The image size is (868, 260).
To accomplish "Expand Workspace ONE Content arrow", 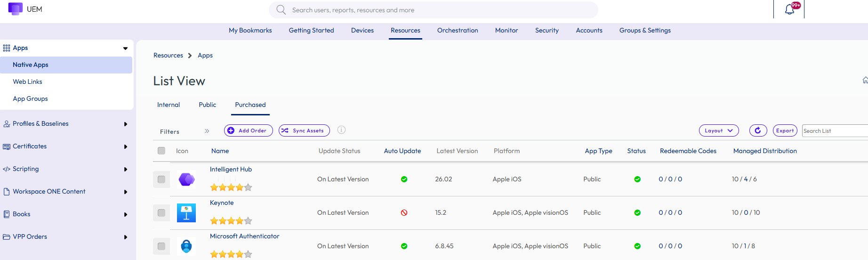I will [x=126, y=192].
